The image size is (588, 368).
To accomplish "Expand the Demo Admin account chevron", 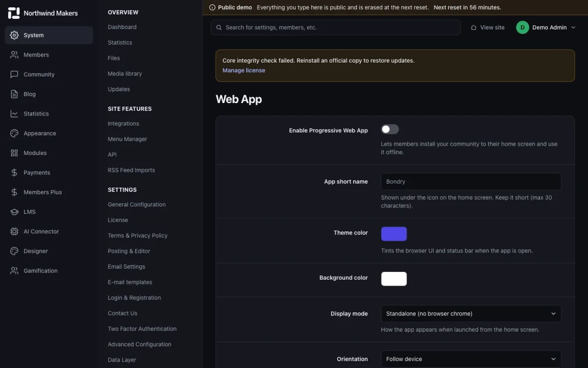I will [x=573, y=28].
